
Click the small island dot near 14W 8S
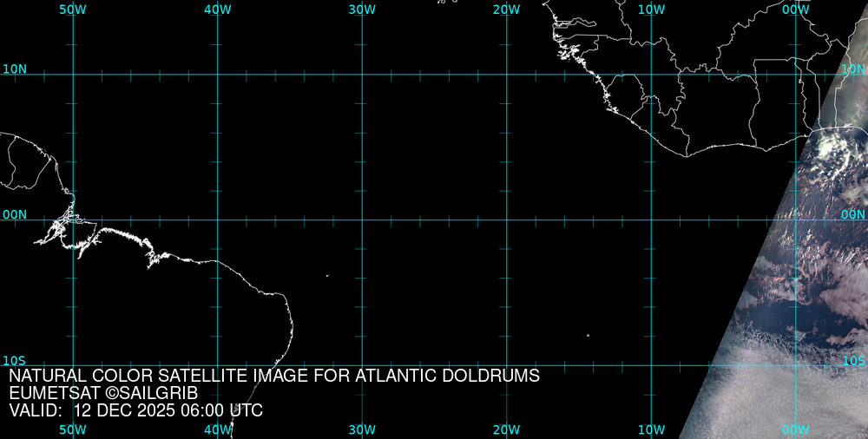pyautogui.click(x=588, y=336)
